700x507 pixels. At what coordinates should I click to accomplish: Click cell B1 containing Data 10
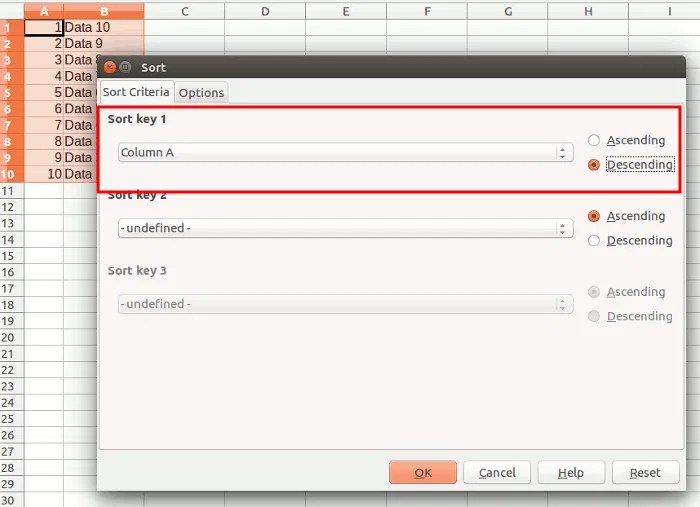104,28
